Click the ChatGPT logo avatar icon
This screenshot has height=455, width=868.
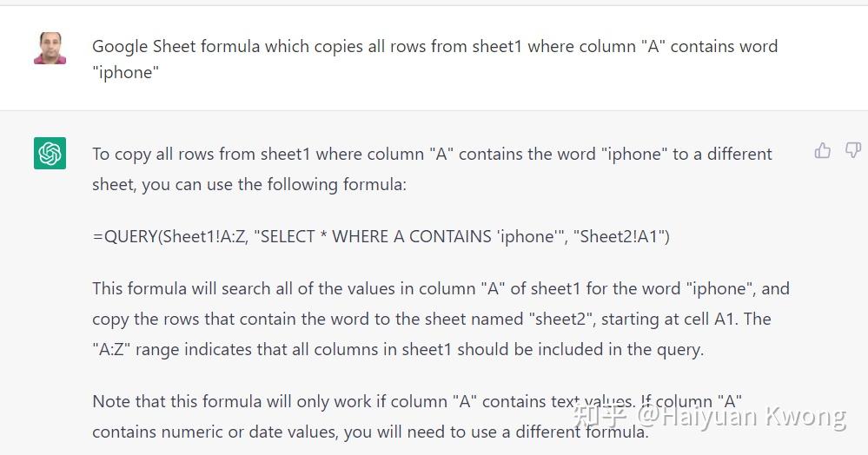[50, 154]
